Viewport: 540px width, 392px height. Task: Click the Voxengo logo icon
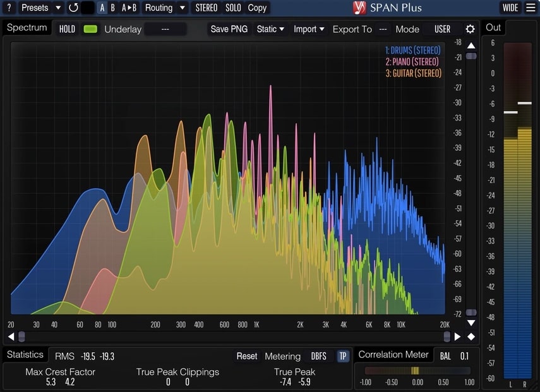click(x=359, y=8)
